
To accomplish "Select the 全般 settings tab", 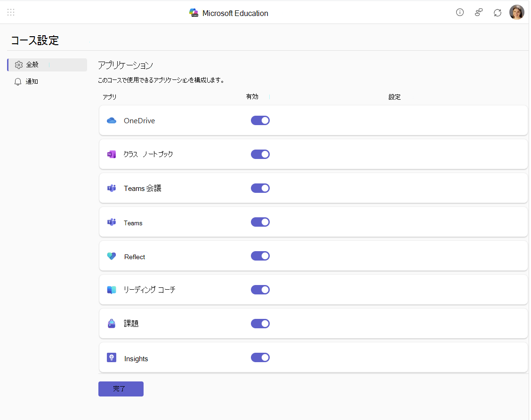I will [x=47, y=64].
